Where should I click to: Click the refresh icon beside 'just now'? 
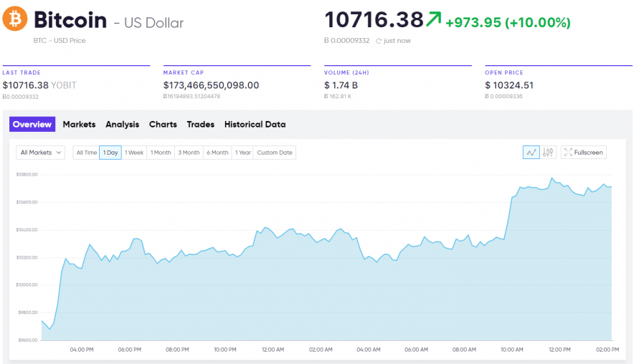379,41
